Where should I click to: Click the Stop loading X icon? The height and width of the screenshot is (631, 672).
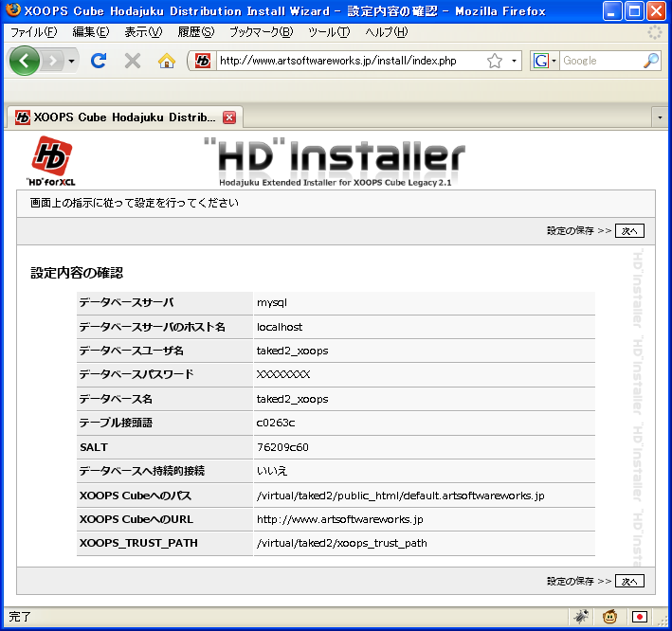coord(133,61)
